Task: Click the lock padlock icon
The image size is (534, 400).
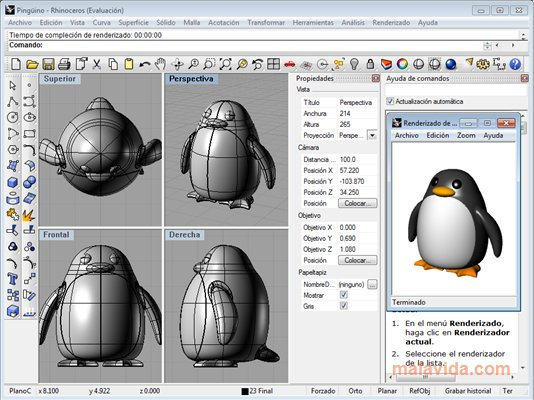Action: tap(370, 64)
